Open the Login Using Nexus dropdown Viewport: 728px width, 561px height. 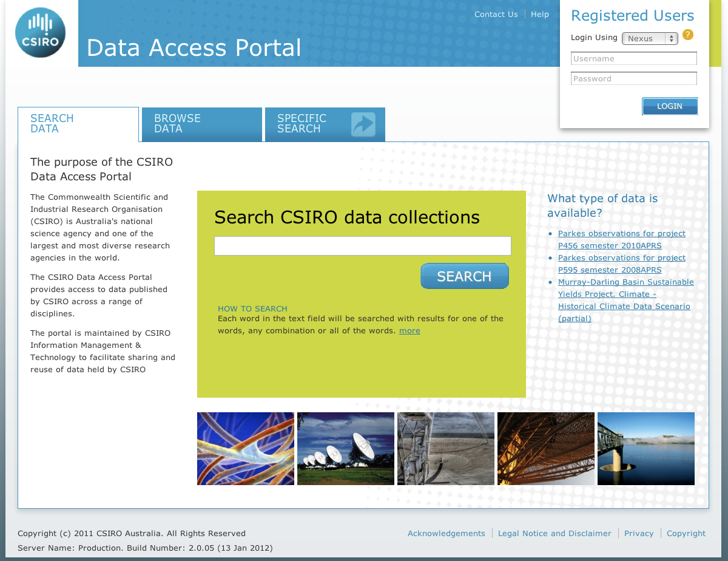(650, 38)
